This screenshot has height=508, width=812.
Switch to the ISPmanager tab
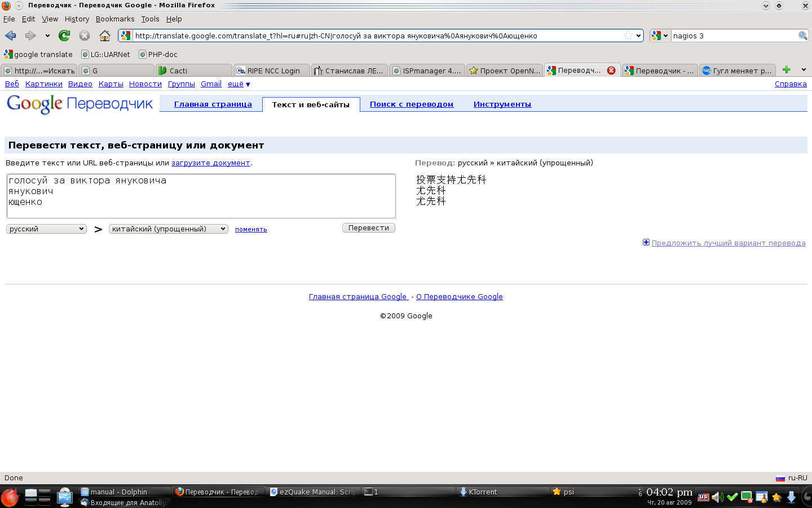point(427,71)
